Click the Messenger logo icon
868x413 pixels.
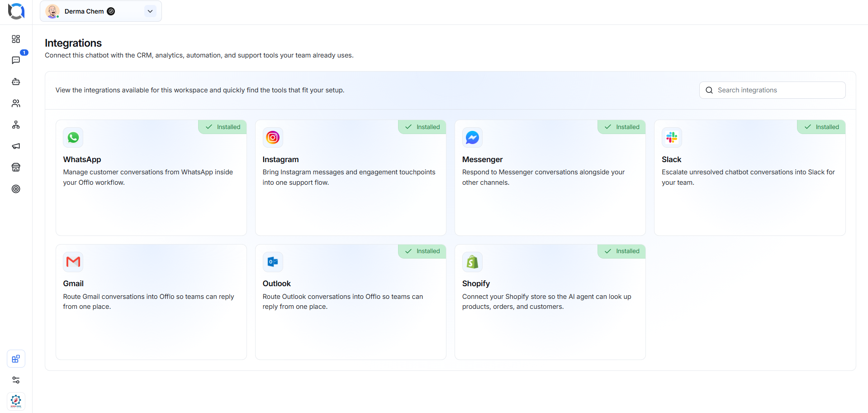(x=472, y=137)
